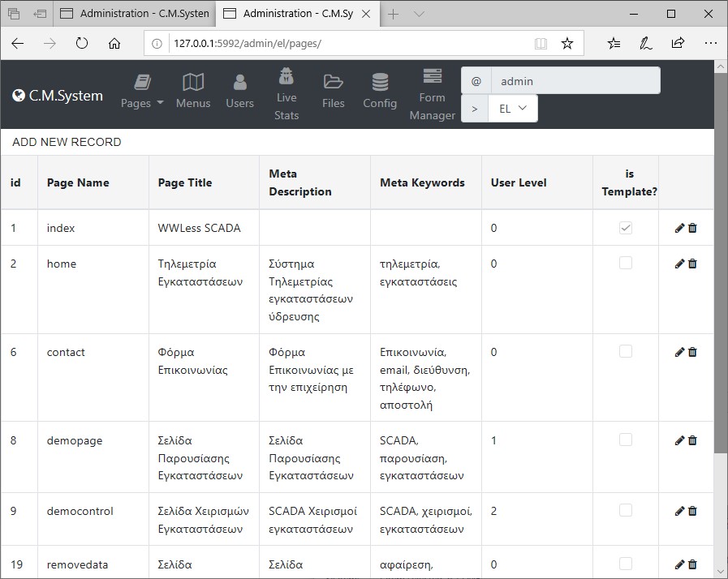Image resolution: width=728 pixels, height=579 pixels.
Task: Toggle is Template checkbox for home page
Action: [625, 264]
